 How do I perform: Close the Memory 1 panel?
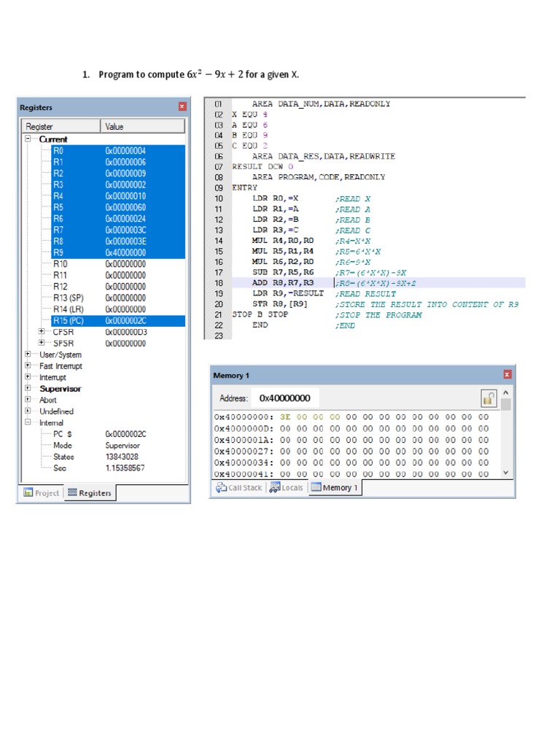507,374
